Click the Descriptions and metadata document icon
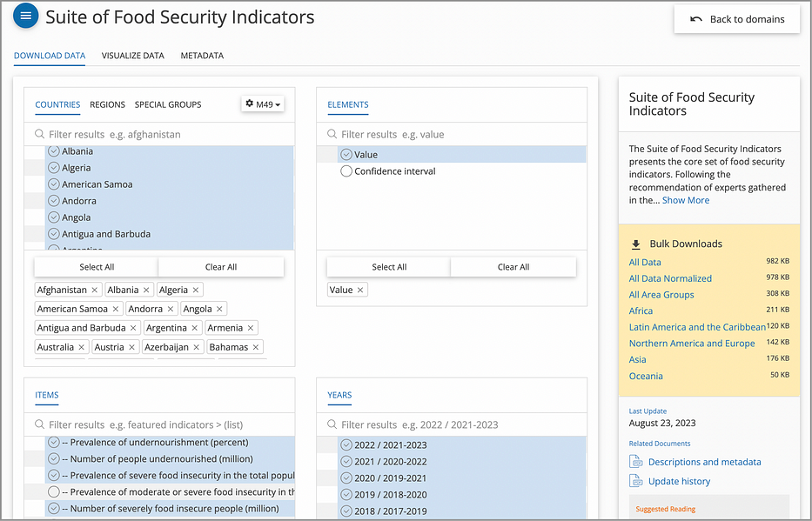Viewport: 812px width, 521px height. click(635, 462)
